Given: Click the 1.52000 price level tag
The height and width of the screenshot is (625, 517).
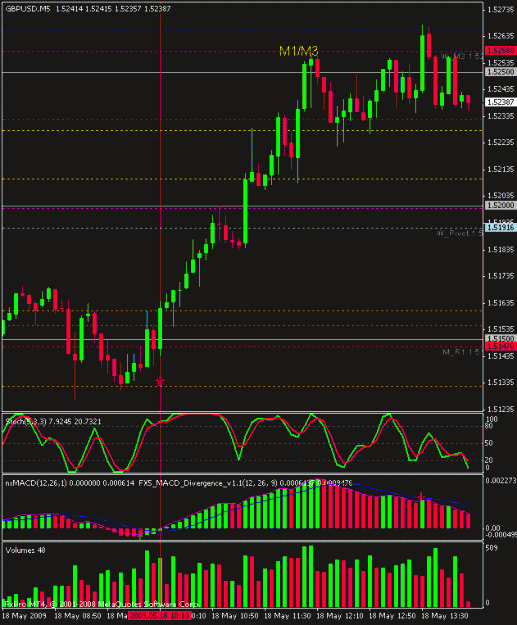Looking at the screenshot, I should (500, 205).
